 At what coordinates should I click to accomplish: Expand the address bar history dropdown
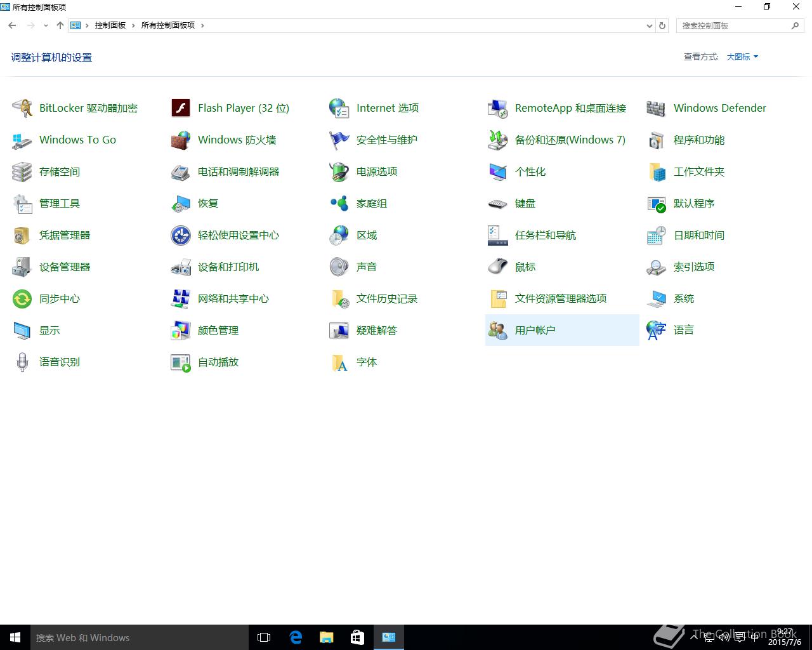649,26
